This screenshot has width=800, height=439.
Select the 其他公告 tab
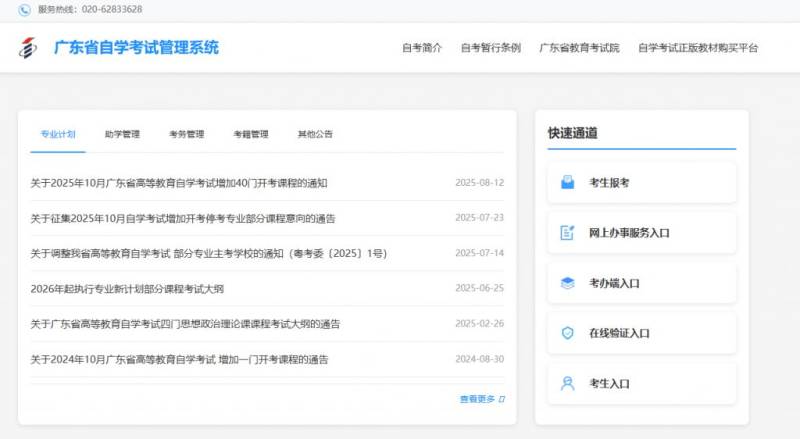(315, 134)
